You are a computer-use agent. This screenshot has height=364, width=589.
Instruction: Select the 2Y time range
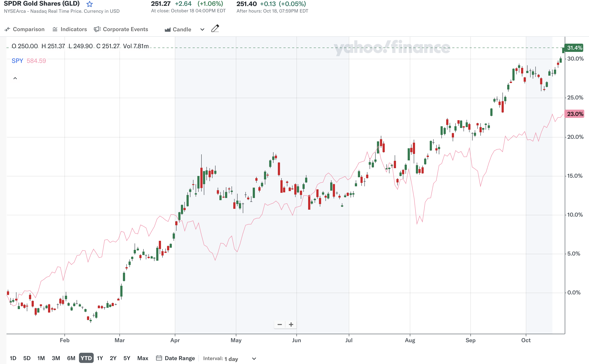point(113,358)
